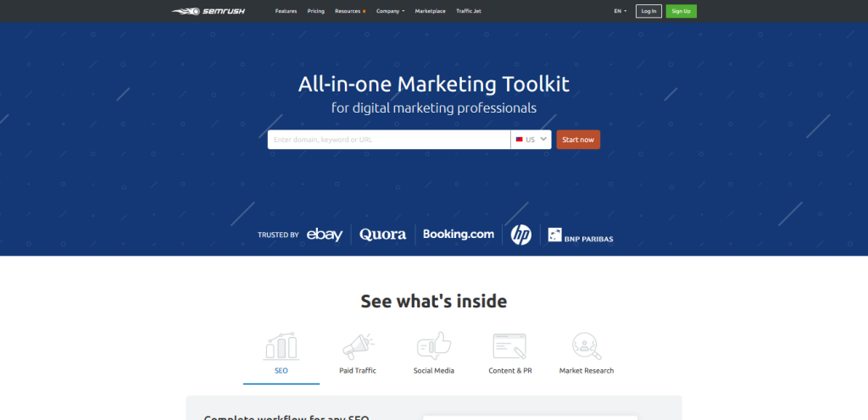Select the Market Research magnifier icon
The image size is (868, 420).
586,345
